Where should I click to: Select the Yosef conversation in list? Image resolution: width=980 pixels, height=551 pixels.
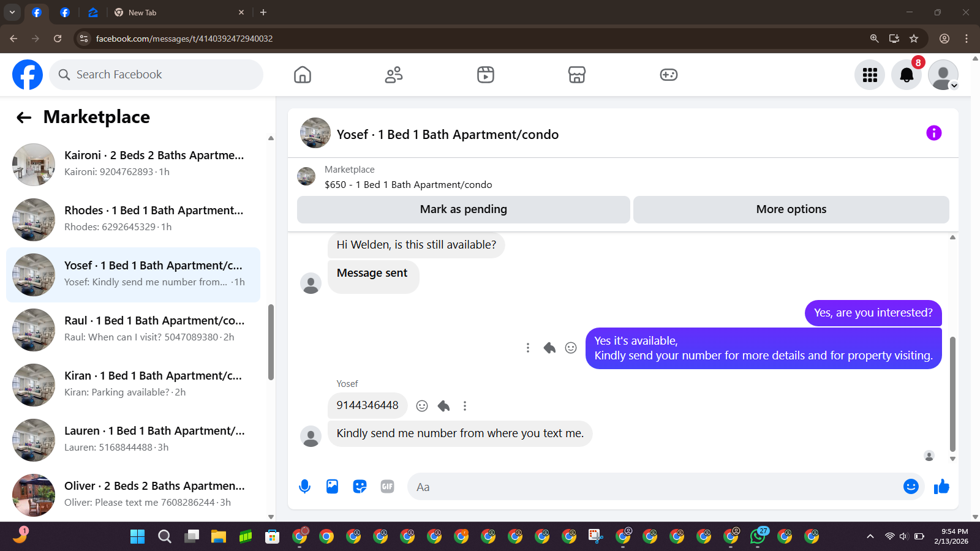coord(133,275)
